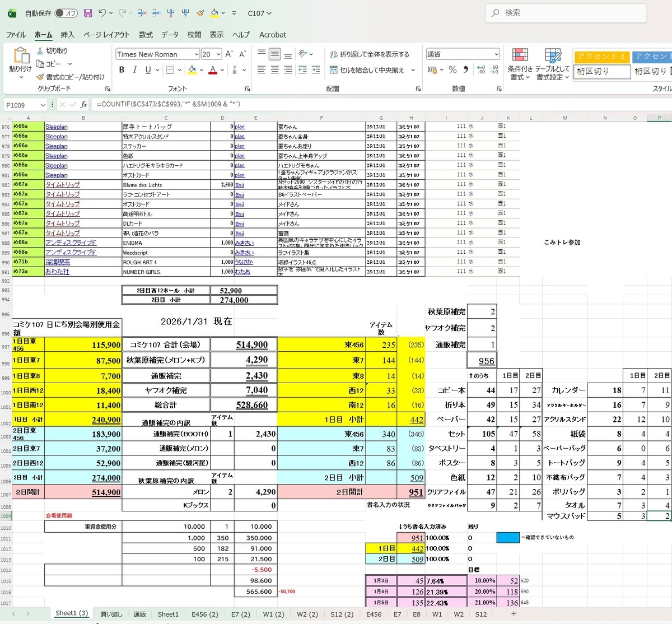This screenshot has height=624, width=672.
Task: Open the ファイル menu
Action: (x=16, y=34)
